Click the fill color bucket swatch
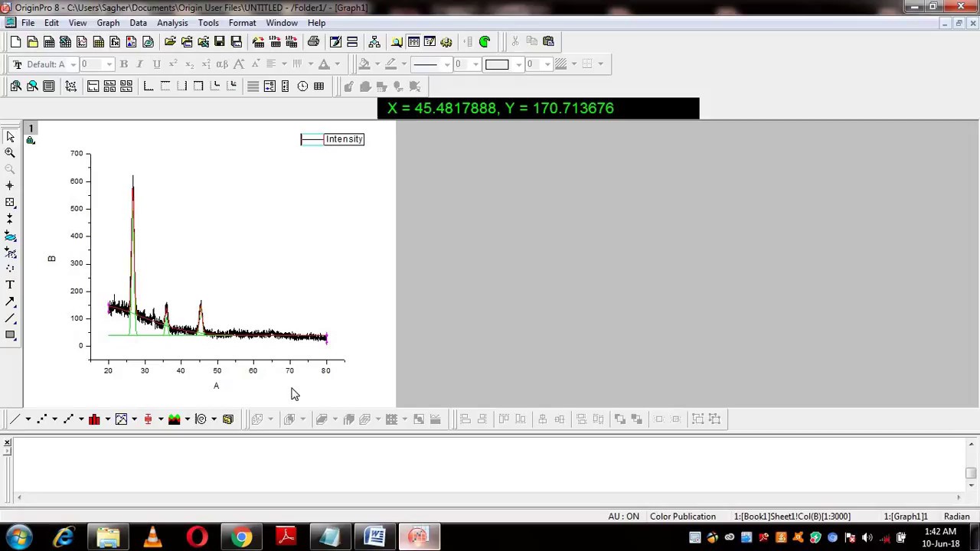Image resolution: width=980 pixels, height=551 pixels. click(364, 64)
